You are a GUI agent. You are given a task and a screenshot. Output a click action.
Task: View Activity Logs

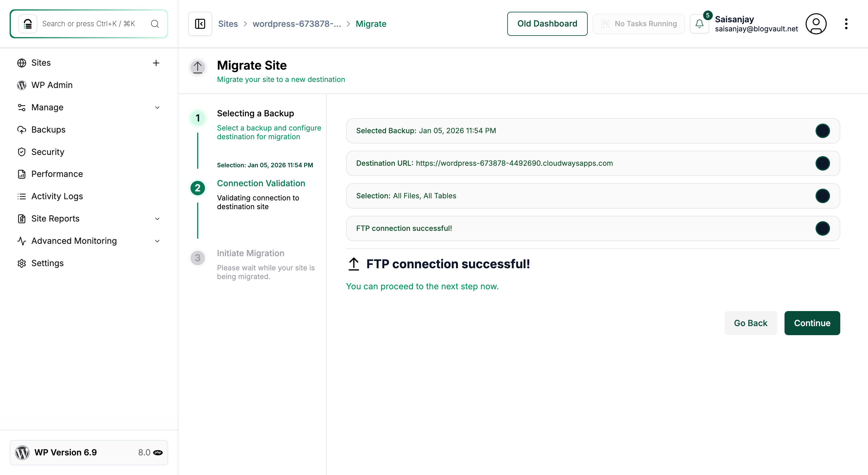click(x=57, y=196)
